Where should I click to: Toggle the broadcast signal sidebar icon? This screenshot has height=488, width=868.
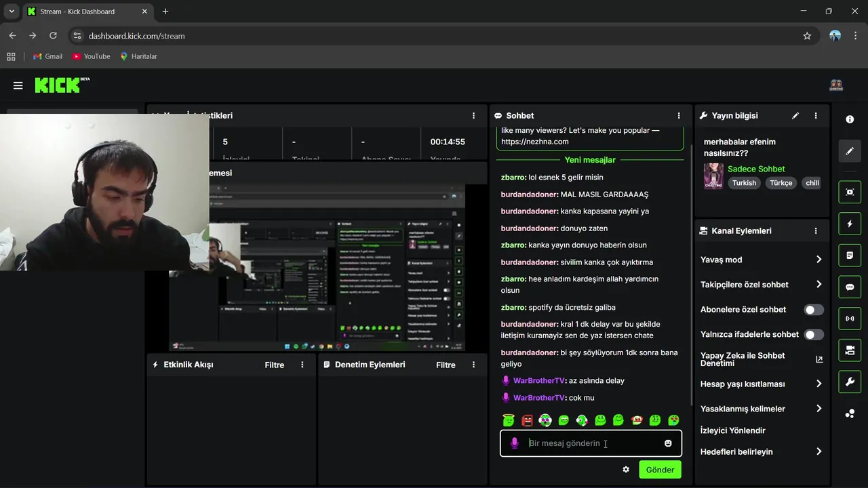pyautogui.click(x=850, y=319)
